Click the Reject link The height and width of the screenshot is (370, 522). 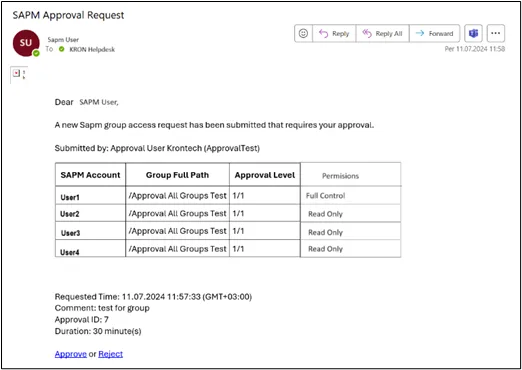110,354
